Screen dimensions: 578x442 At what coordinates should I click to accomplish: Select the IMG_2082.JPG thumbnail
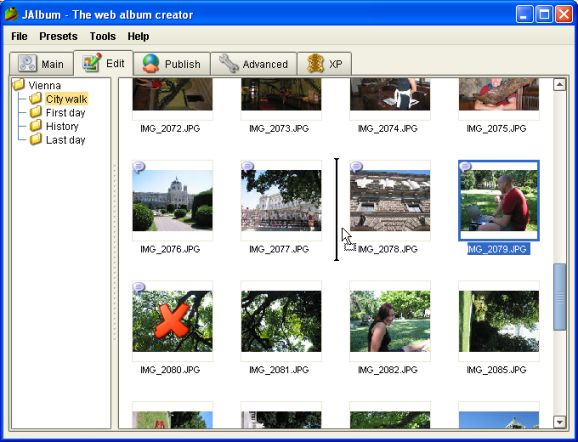pos(390,321)
